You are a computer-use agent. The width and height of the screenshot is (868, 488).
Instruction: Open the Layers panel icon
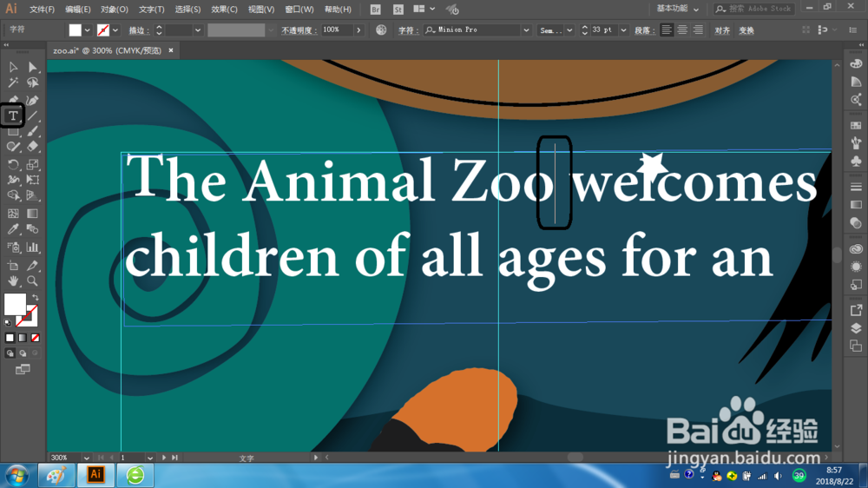(856, 328)
